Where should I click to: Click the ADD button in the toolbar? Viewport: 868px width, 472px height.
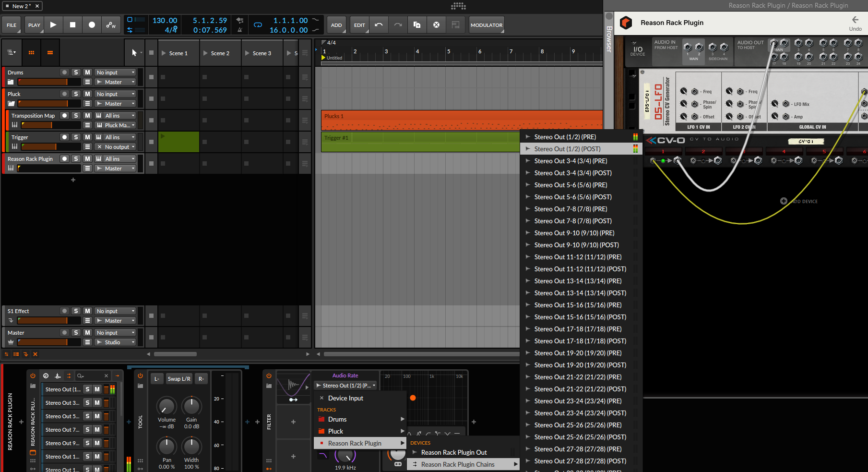click(336, 25)
